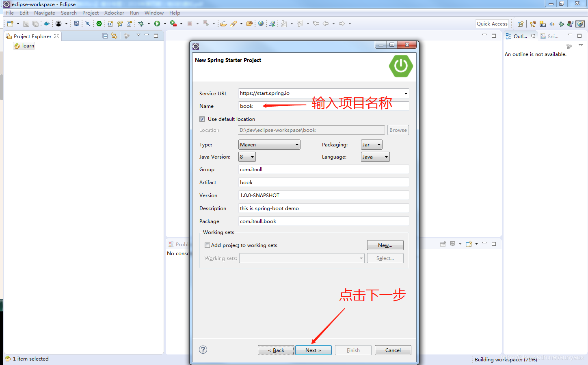
Task: Open the Service URL dropdown
Action: (x=405, y=93)
